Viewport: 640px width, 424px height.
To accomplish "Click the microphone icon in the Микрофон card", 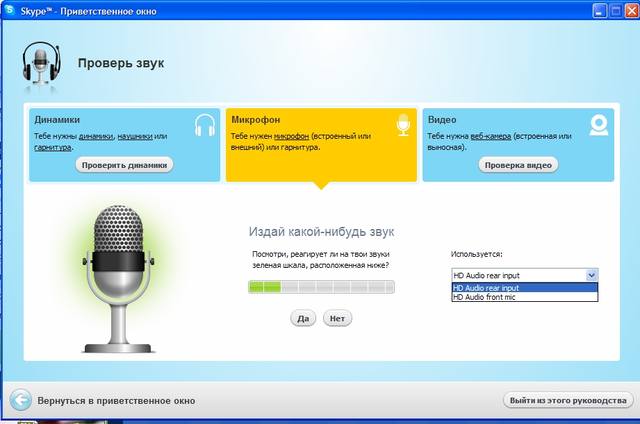I will point(403,125).
